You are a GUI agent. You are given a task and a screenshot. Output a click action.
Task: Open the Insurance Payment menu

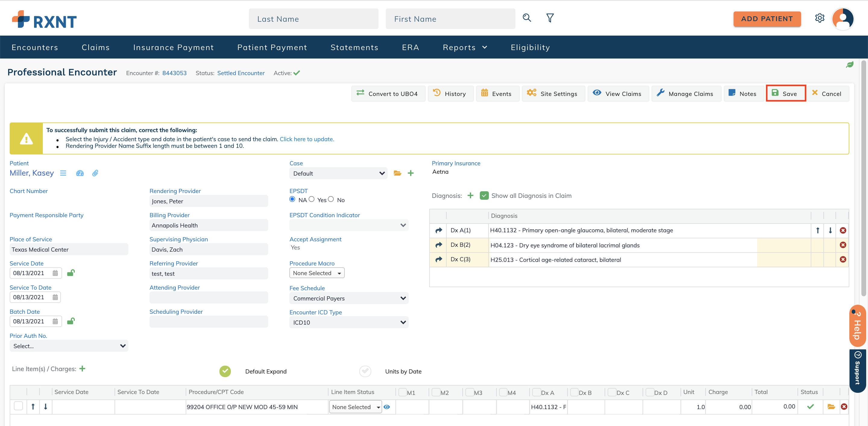pyautogui.click(x=174, y=47)
